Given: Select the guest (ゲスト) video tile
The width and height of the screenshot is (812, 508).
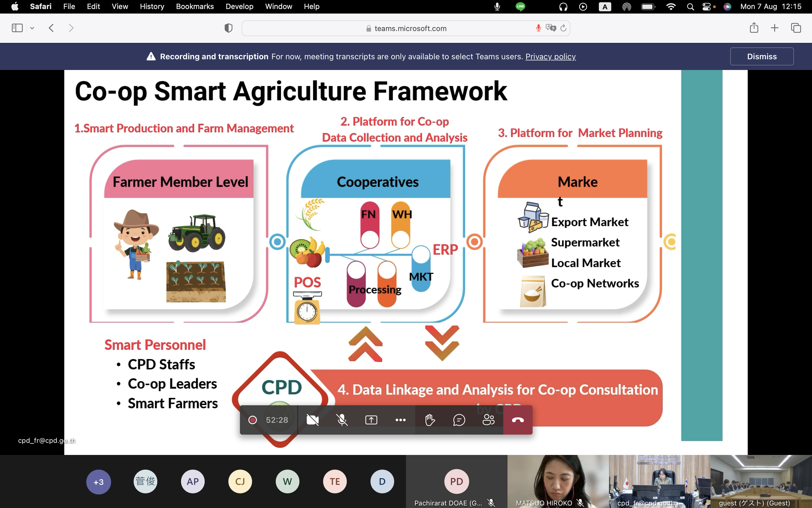Looking at the screenshot, I should pyautogui.click(x=761, y=481).
